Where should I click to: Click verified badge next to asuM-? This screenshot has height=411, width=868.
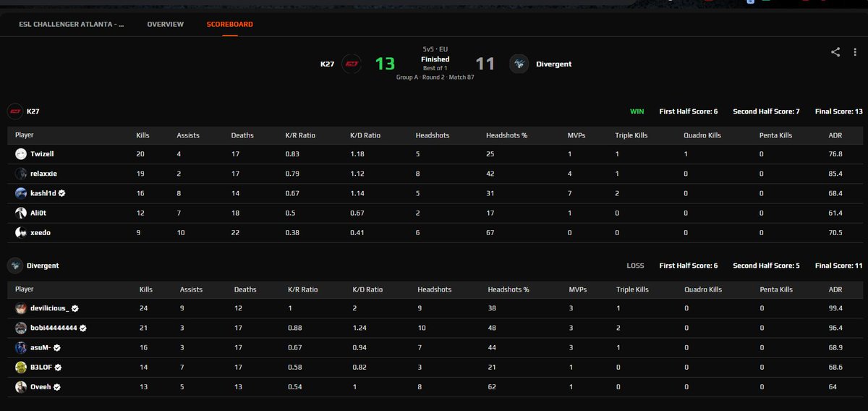pos(57,347)
